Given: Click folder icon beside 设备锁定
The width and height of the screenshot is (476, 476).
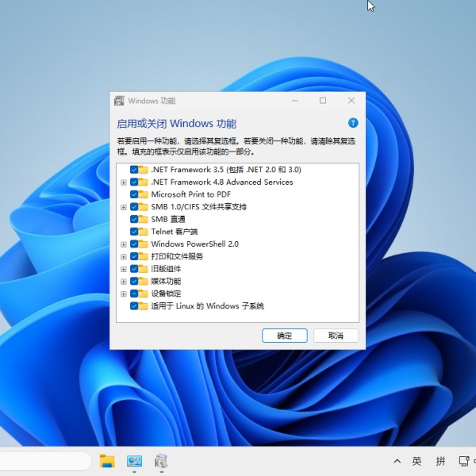Looking at the screenshot, I should tap(144, 294).
